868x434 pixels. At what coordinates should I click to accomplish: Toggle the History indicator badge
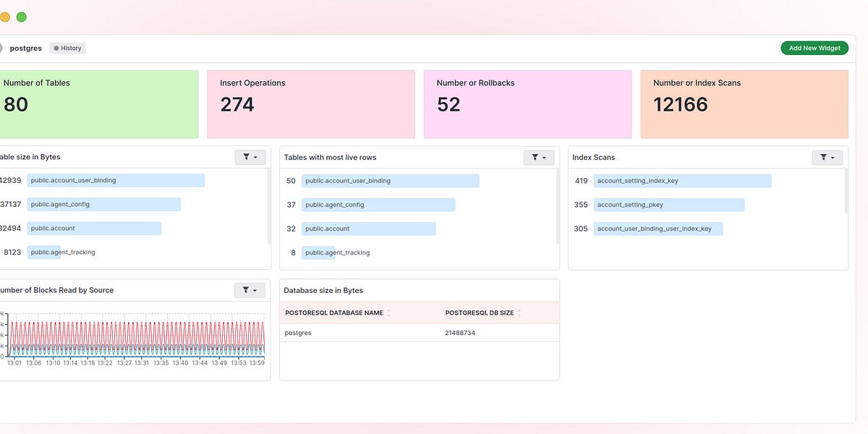coord(67,48)
